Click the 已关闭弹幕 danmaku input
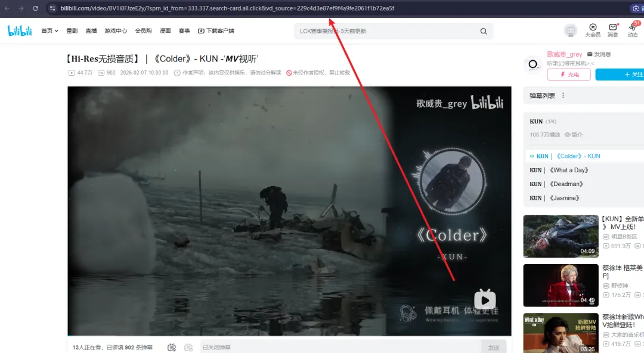The image size is (644, 353). point(340,348)
